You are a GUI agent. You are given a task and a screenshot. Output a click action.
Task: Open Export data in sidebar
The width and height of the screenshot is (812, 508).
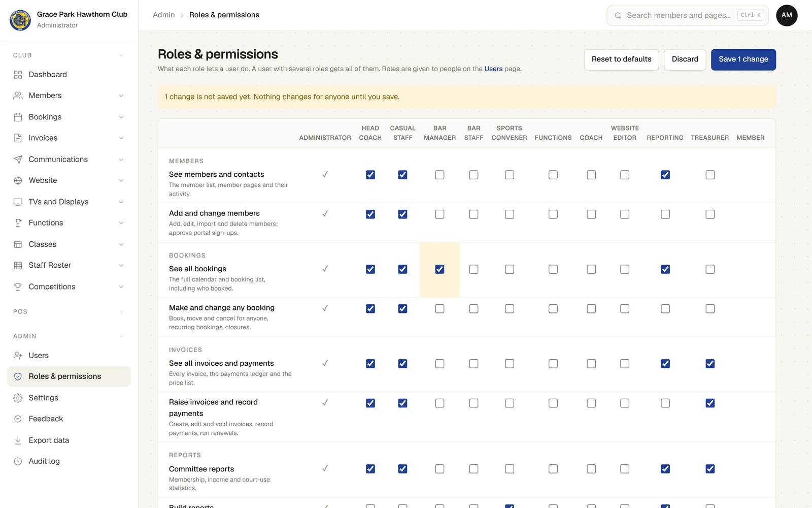(x=69, y=440)
